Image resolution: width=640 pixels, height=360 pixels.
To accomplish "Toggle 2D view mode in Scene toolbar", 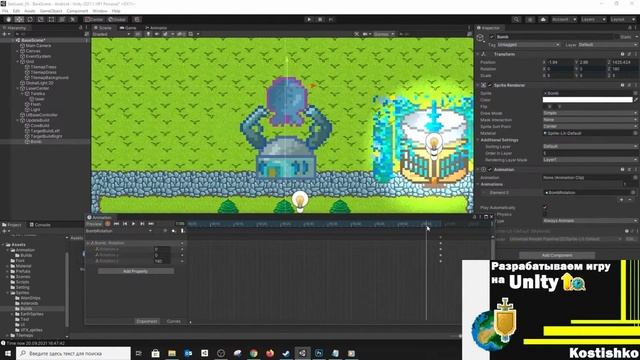I will (138, 34).
